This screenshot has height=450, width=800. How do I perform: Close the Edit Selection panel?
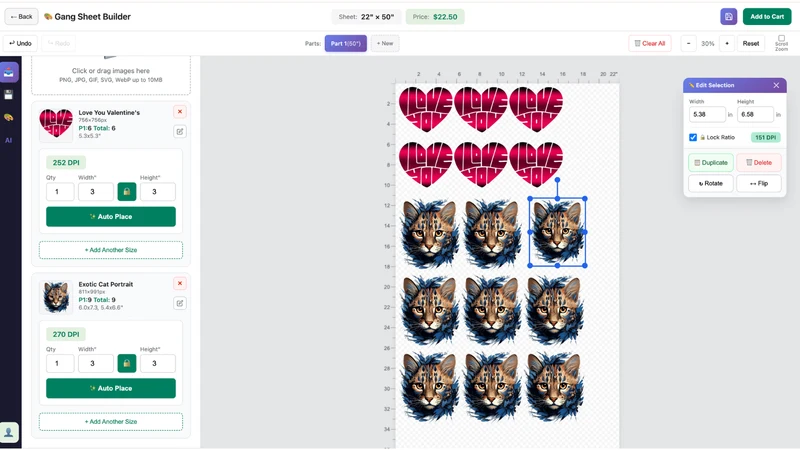click(776, 85)
